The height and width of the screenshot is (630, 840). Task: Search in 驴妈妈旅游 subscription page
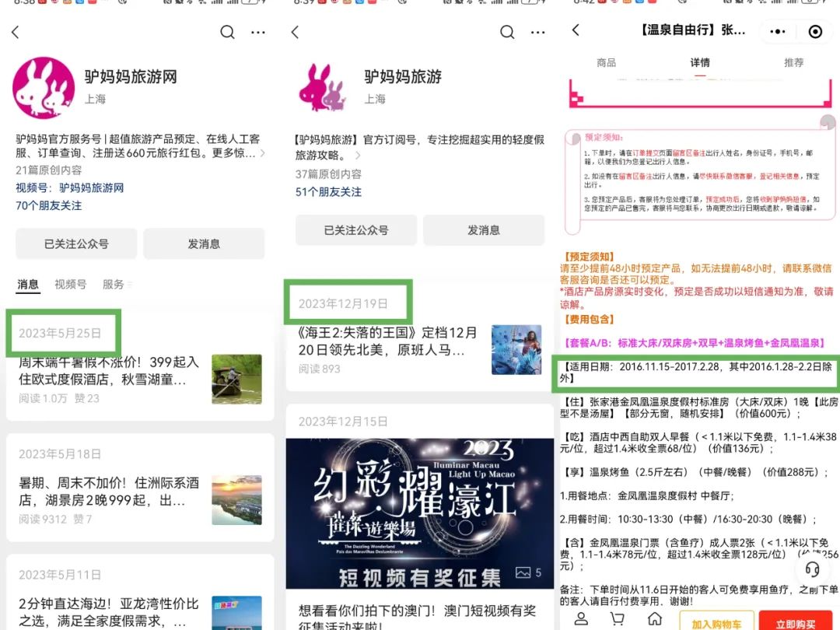507,32
